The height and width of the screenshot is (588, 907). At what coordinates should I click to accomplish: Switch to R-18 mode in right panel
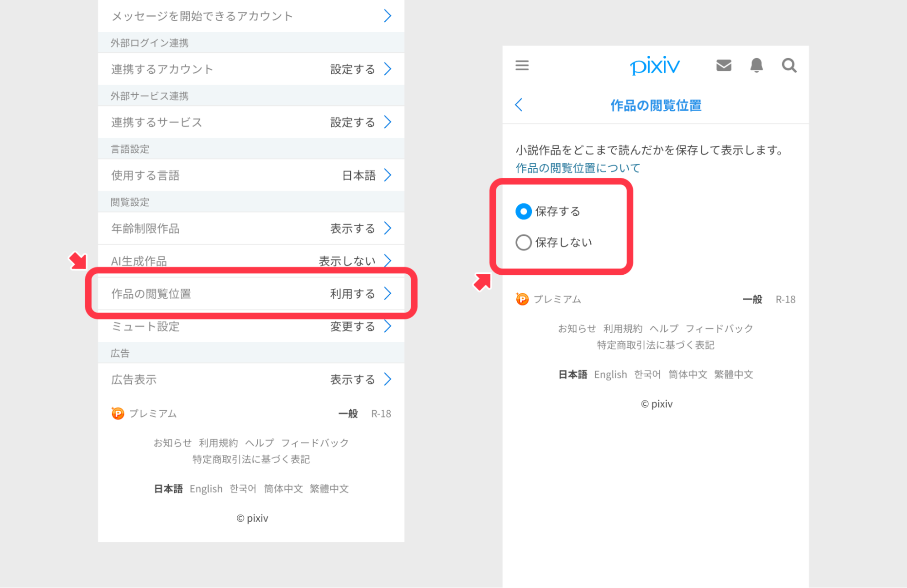coord(785,299)
